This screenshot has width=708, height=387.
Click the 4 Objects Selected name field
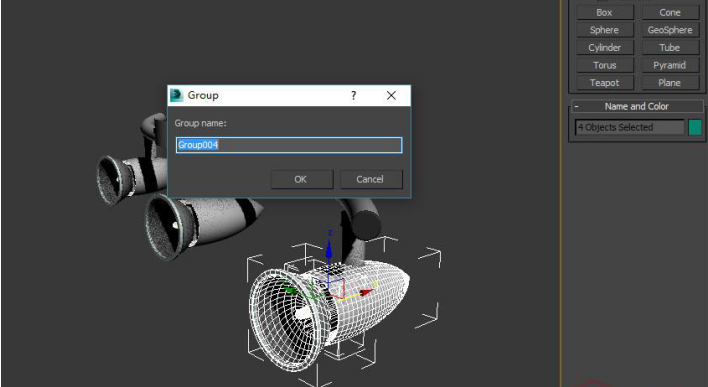[629, 127]
